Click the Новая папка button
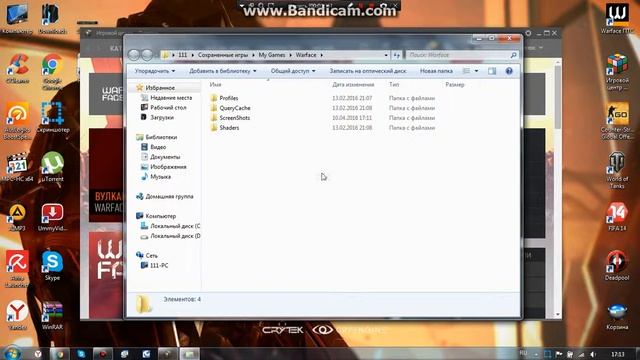 click(436, 71)
